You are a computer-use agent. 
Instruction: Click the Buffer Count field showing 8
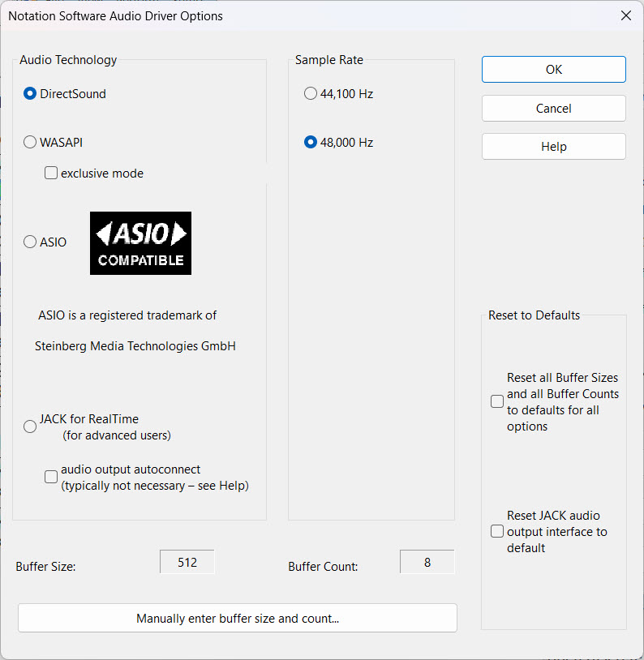pyautogui.click(x=427, y=562)
